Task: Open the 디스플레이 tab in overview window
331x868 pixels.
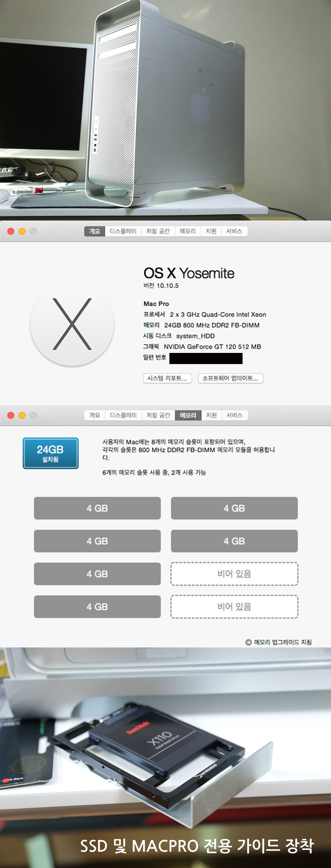Action: click(x=123, y=231)
